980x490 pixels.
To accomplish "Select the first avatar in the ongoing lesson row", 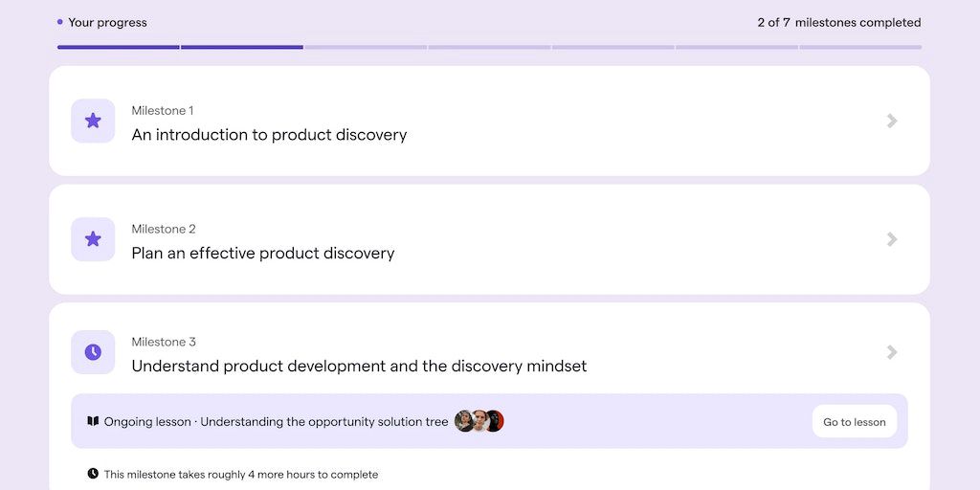I will pyautogui.click(x=464, y=421).
